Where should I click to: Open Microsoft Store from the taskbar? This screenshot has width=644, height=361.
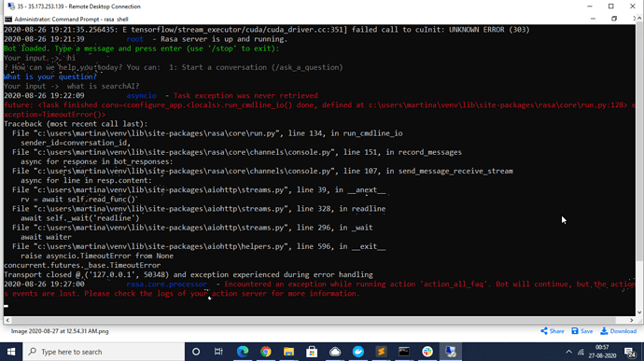(x=312, y=352)
